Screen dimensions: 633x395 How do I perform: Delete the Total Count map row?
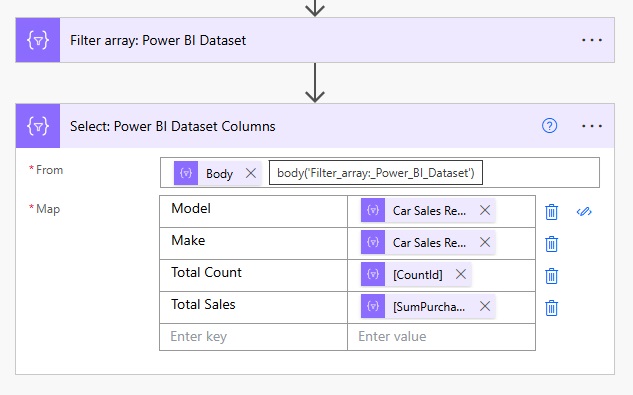pyautogui.click(x=551, y=276)
